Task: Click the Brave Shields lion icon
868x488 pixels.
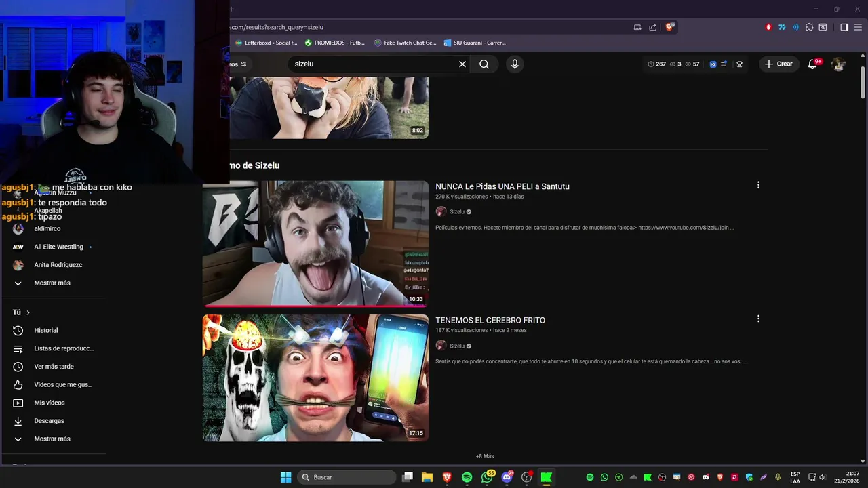Action: [670, 27]
